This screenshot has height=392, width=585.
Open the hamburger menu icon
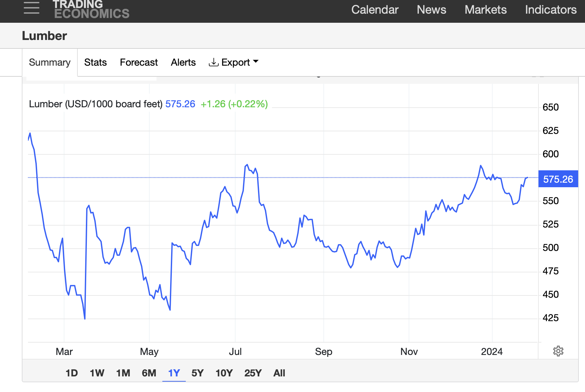[32, 8]
